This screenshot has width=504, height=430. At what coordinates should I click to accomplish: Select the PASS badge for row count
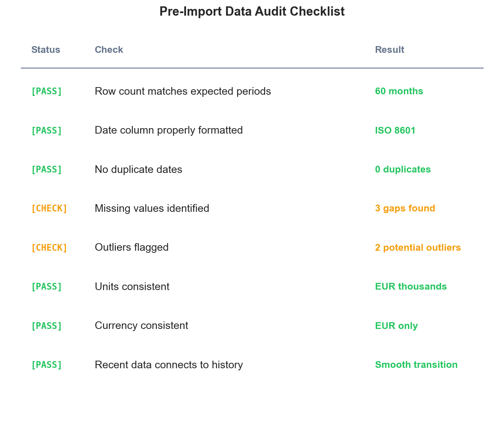pos(47,91)
